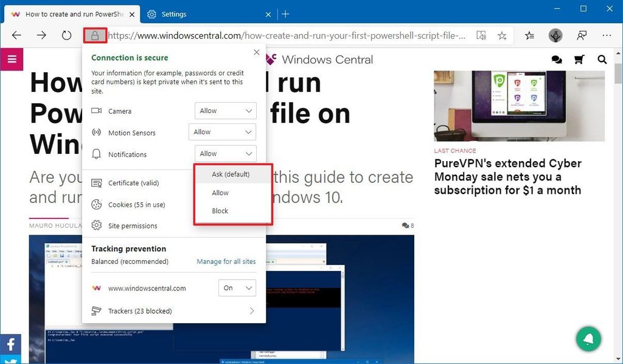Close the Connection is secure flyout
623x364 pixels.
pos(256,52)
